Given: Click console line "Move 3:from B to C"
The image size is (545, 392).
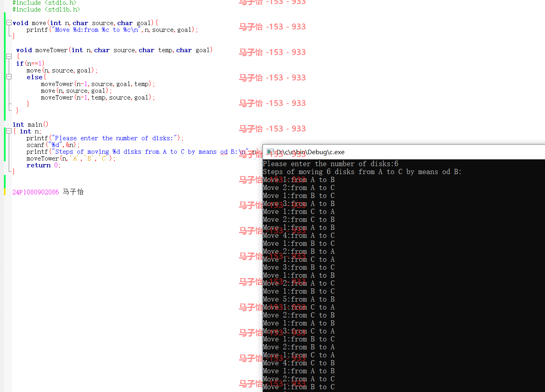Looking at the screenshot, I should coord(299,267).
